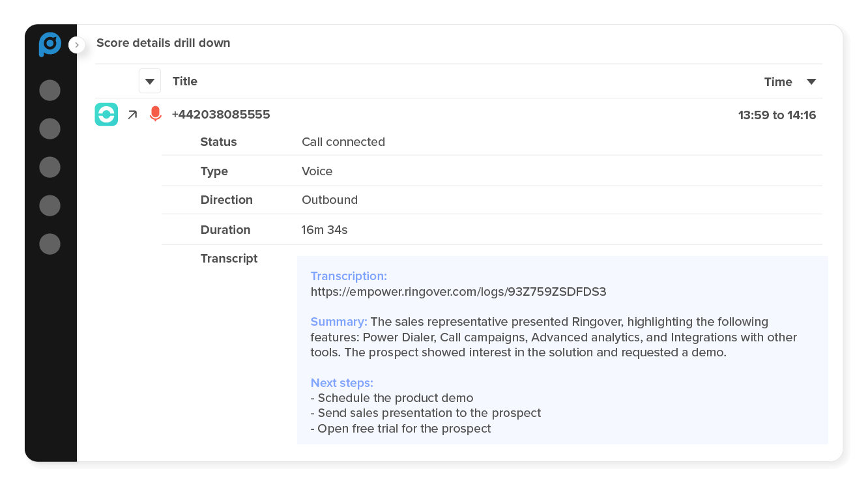The width and height of the screenshot is (868, 486).
Task: Select the Playvox logo in the sidebar
Action: (50, 45)
